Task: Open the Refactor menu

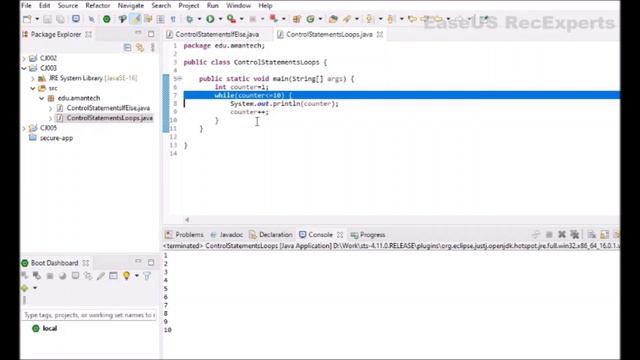Action: [x=98, y=6]
